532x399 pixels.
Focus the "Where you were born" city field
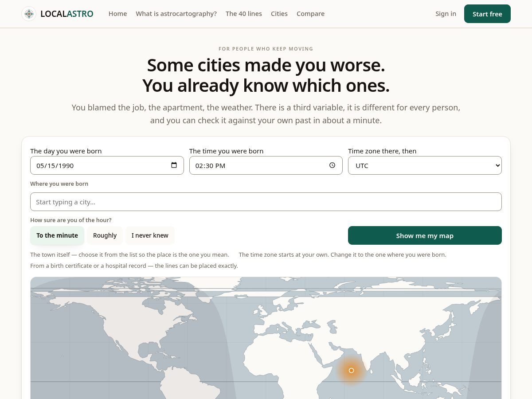click(266, 202)
